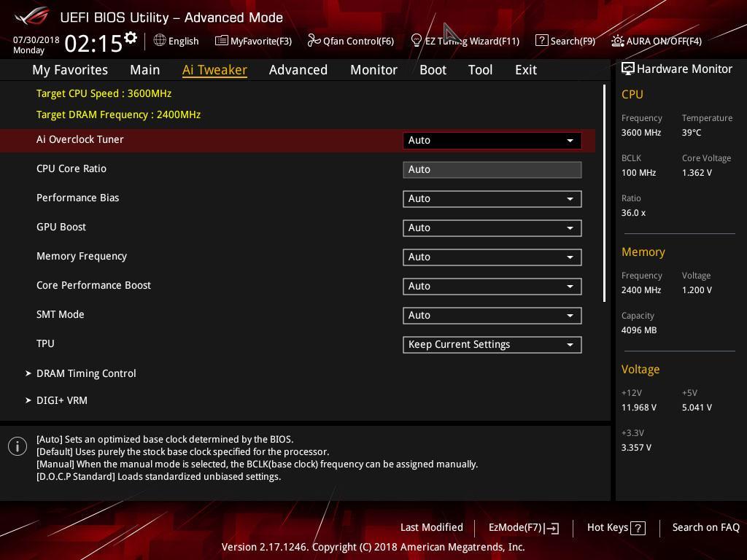The image size is (747, 560).
Task: Click the Core Performance Boost label
Action: tap(94, 285)
